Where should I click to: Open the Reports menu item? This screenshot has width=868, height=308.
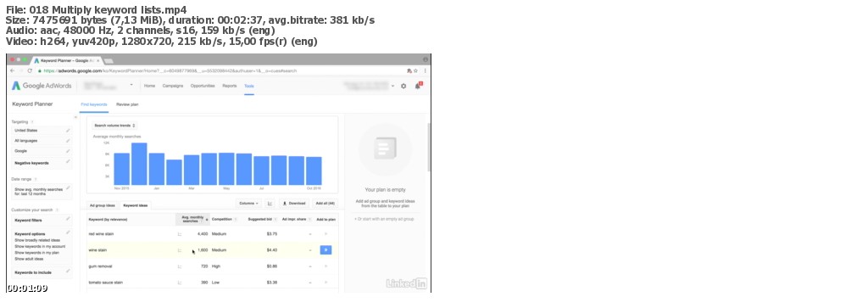230,86
